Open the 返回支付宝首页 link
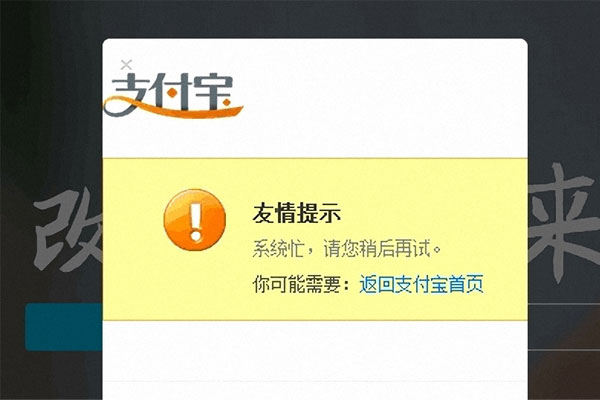This screenshot has height=400, width=600. point(421,284)
